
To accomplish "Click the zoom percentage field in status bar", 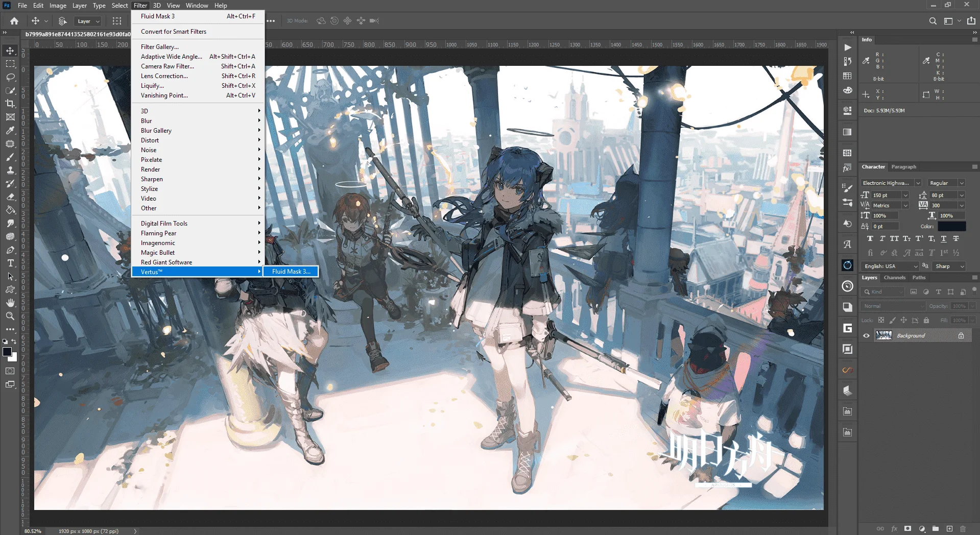I will click(x=33, y=531).
